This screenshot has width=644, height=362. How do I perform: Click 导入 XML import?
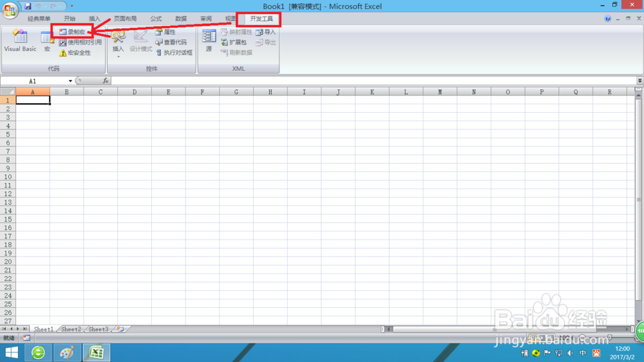(265, 32)
